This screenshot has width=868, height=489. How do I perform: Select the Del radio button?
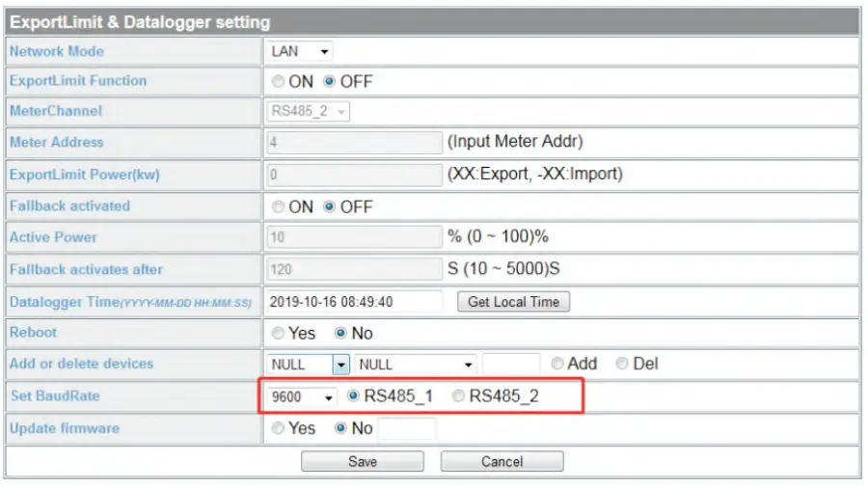tap(622, 364)
